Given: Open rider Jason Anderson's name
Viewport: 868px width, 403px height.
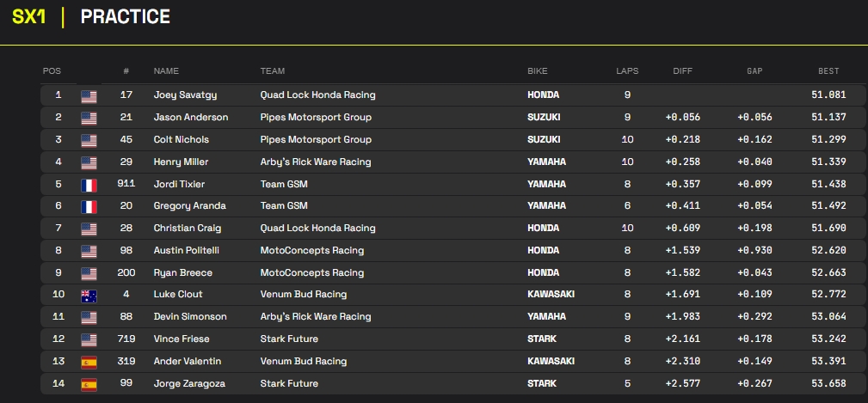Looking at the screenshot, I should (190, 118).
